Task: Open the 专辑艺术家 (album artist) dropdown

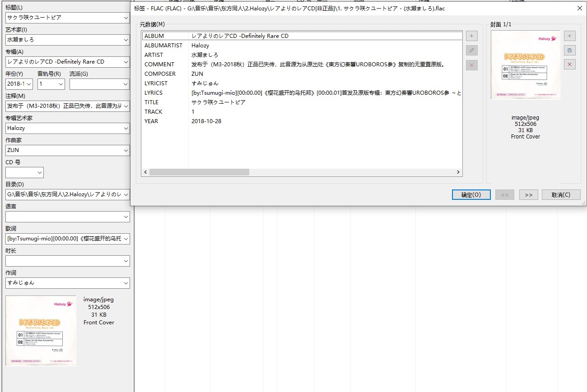Action: (x=126, y=128)
